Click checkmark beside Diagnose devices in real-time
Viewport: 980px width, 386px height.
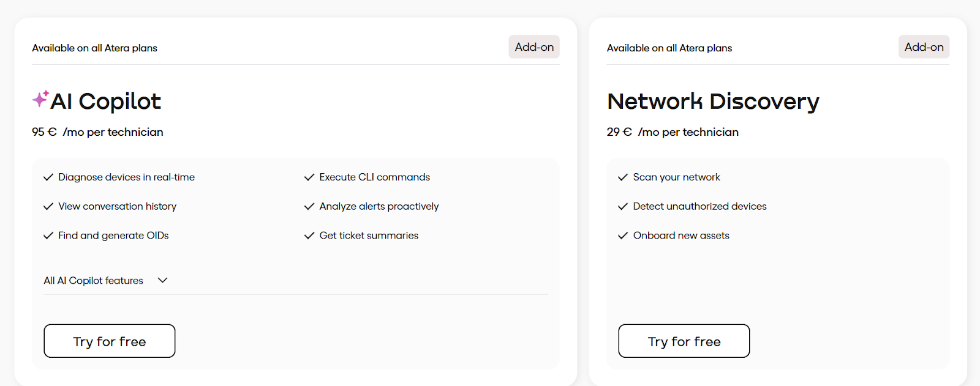(48, 177)
